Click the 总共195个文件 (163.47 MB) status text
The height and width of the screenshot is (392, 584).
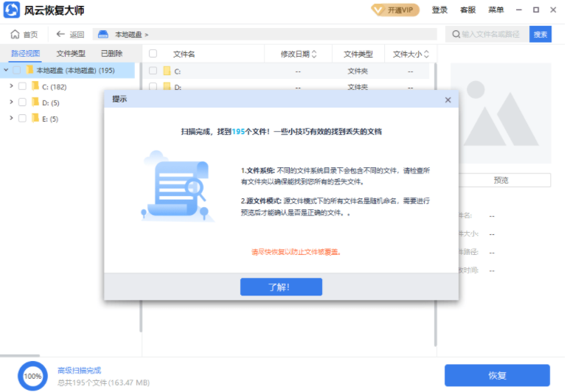point(103,382)
